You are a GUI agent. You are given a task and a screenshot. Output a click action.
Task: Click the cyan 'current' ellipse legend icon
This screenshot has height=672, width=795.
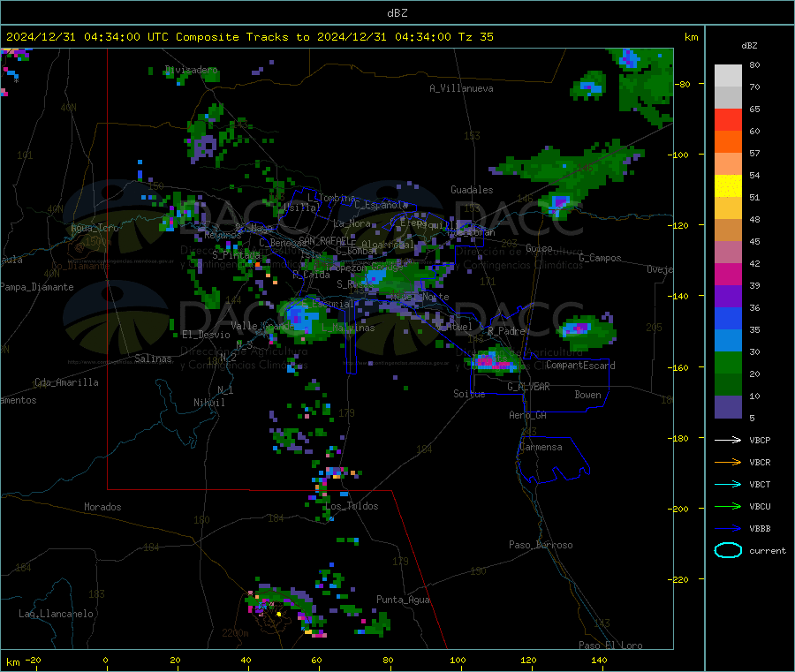728,550
